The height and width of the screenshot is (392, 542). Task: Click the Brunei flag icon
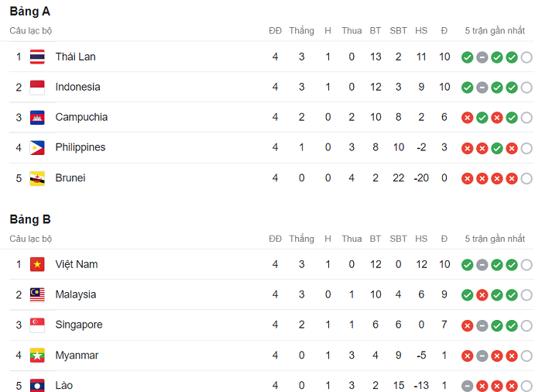point(37,177)
